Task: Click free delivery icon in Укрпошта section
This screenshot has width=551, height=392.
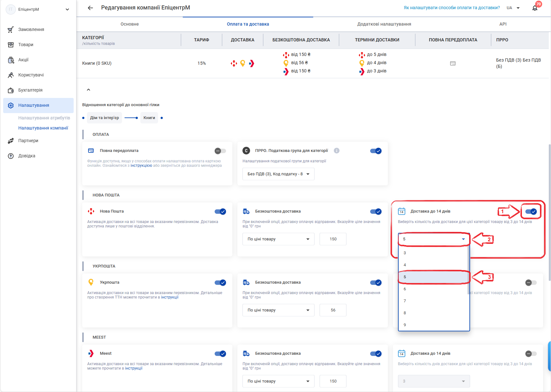Action: pyautogui.click(x=246, y=282)
